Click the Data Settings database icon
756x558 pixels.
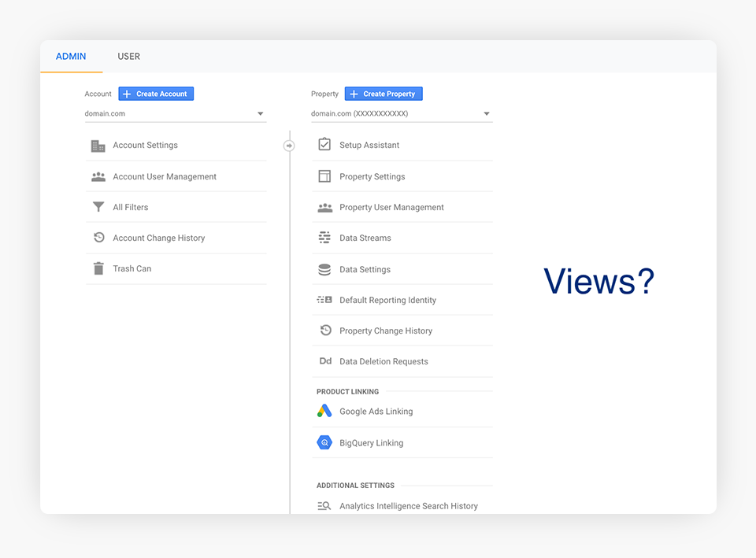point(324,269)
